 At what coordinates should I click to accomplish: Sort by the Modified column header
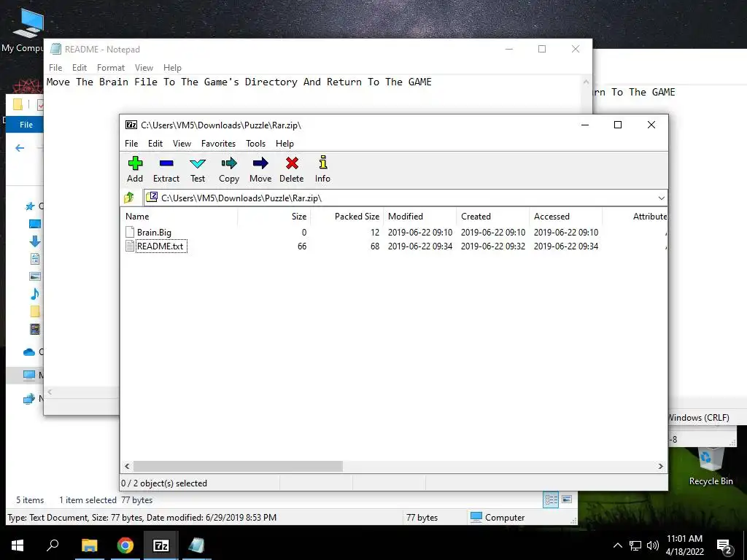(419, 216)
